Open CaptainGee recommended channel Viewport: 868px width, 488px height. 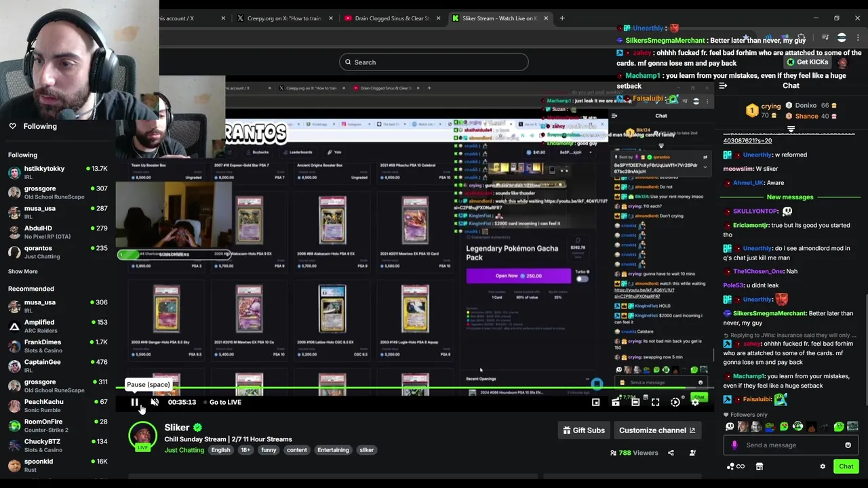(x=58, y=365)
